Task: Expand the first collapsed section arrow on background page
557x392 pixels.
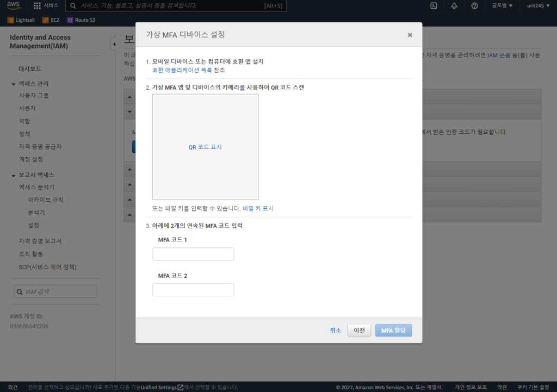Action: [x=129, y=97]
